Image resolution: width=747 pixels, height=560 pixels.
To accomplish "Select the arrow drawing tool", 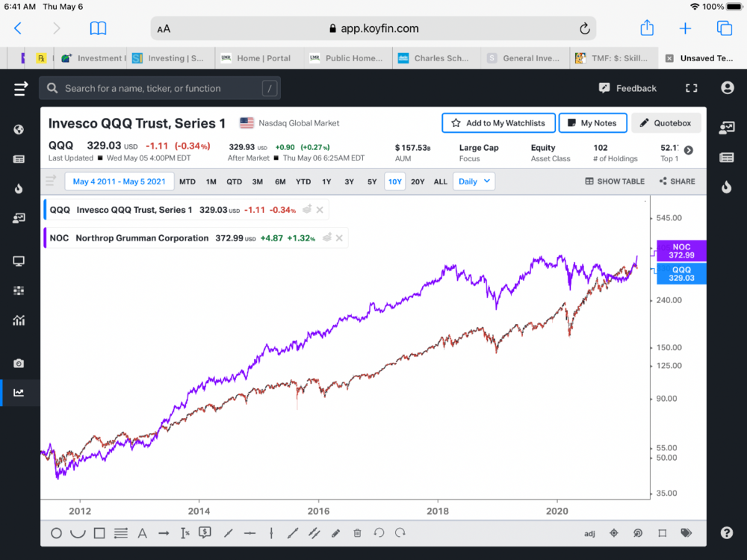I will click(x=164, y=533).
